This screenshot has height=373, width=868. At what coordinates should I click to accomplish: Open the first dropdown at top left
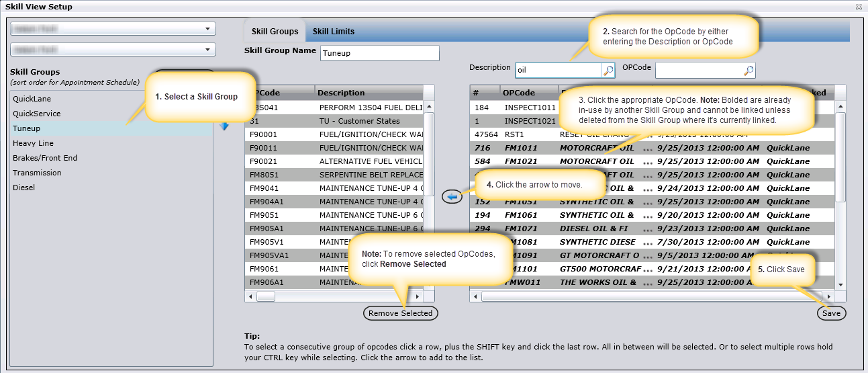(x=112, y=29)
